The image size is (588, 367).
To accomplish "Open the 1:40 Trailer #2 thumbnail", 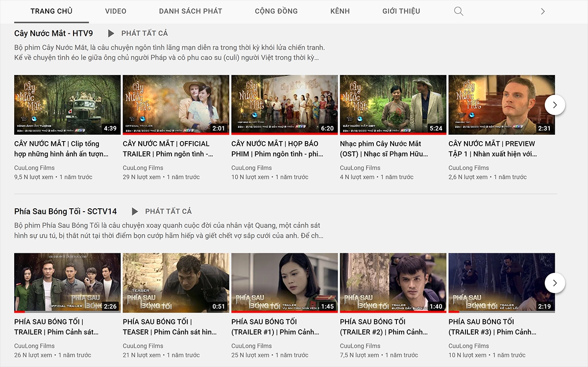I will click(393, 283).
